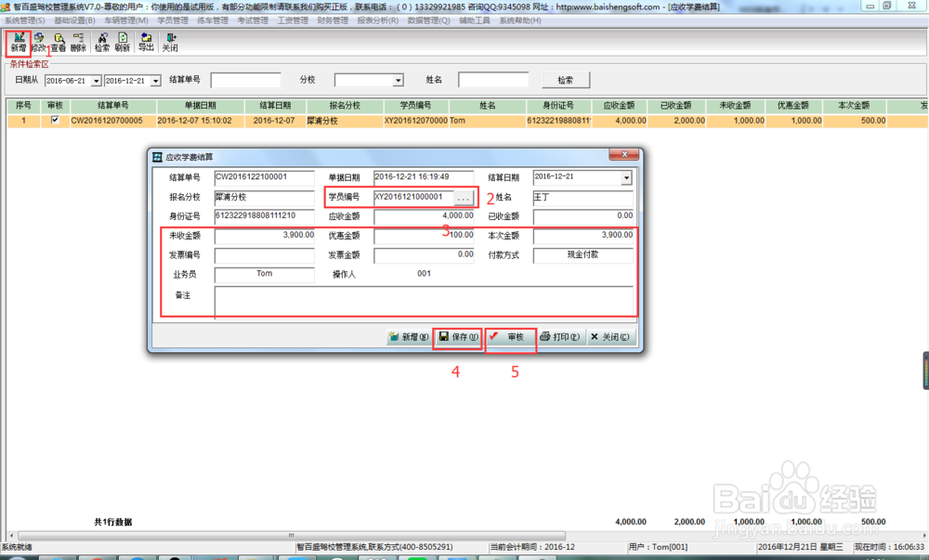Image resolution: width=929 pixels, height=560 pixels.
Task: Click the 修改 edit toolbar icon
Action: tap(38, 42)
